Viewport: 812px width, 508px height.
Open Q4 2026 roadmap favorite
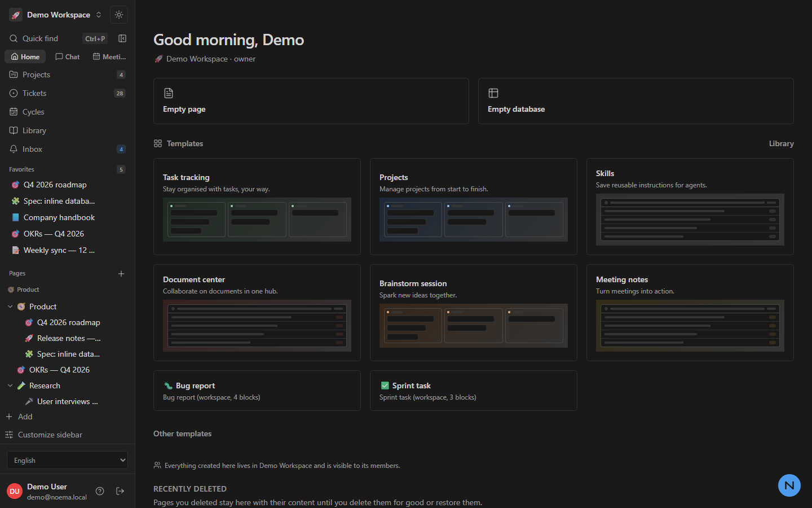click(67, 185)
